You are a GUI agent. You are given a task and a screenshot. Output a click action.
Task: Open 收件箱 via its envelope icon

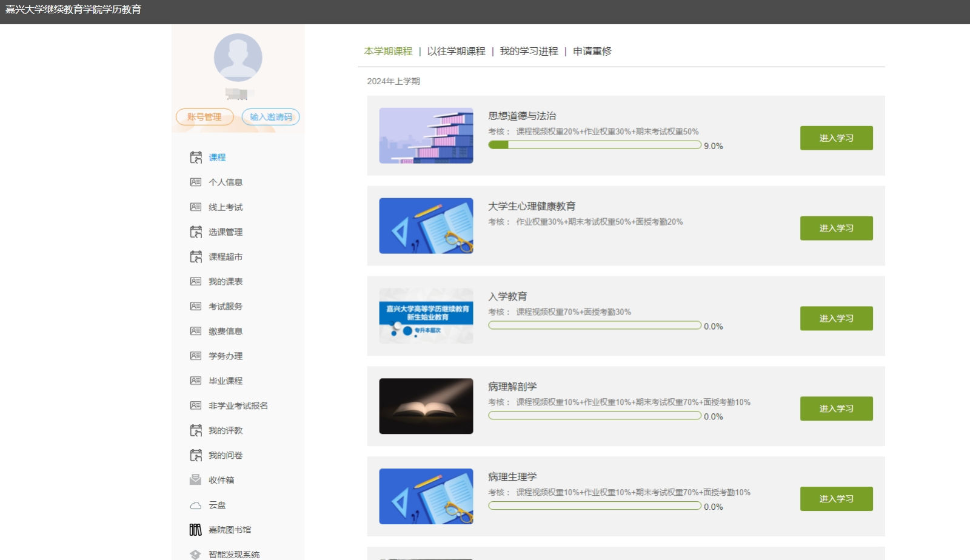(195, 480)
